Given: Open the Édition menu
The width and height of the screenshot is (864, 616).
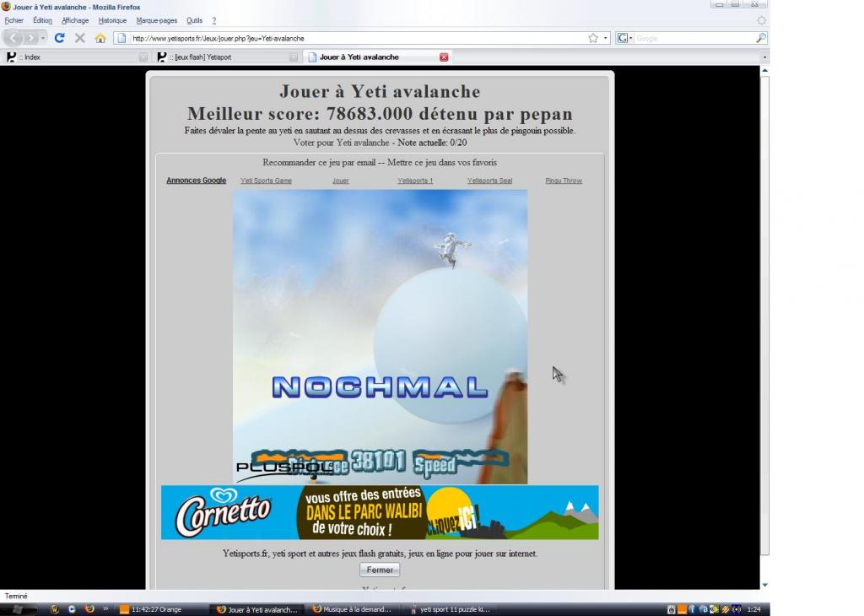Looking at the screenshot, I should [x=42, y=20].
